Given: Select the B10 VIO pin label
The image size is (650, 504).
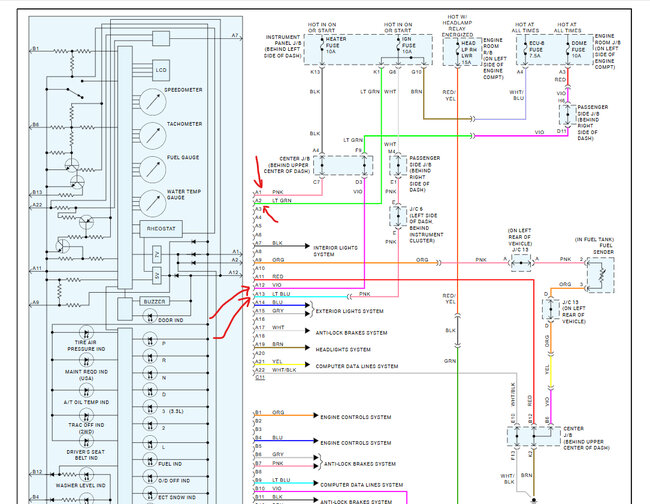Looking at the screenshot, I should click(268, 488).
